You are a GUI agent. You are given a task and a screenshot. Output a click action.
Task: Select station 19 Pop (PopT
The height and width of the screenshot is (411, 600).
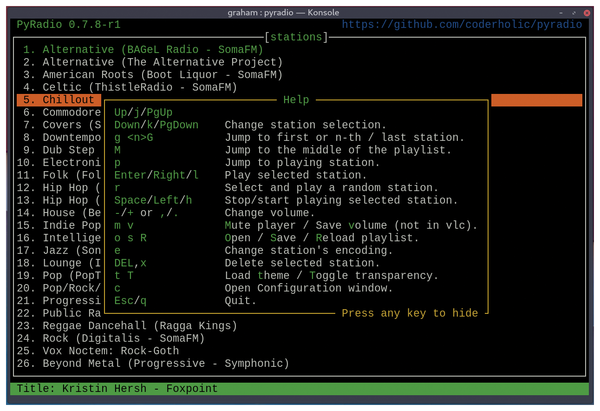[59, 276]
